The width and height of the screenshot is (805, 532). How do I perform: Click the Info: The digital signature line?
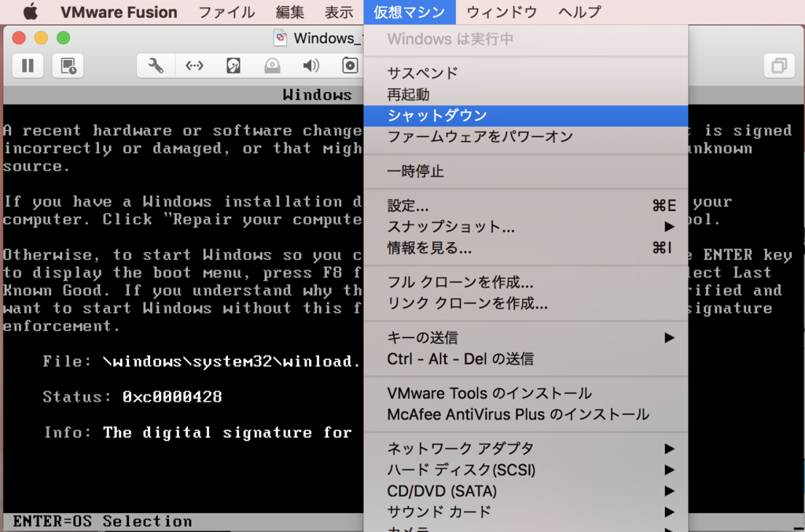[198, 432]
